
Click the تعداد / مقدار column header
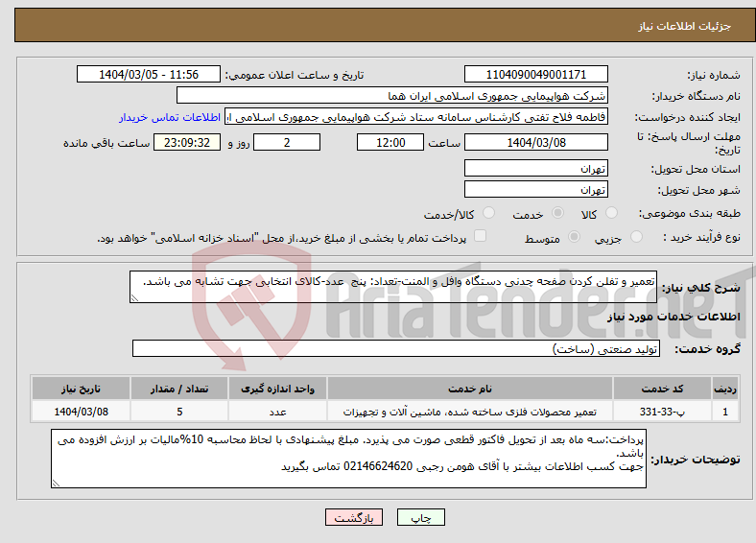tap(179, 389)
